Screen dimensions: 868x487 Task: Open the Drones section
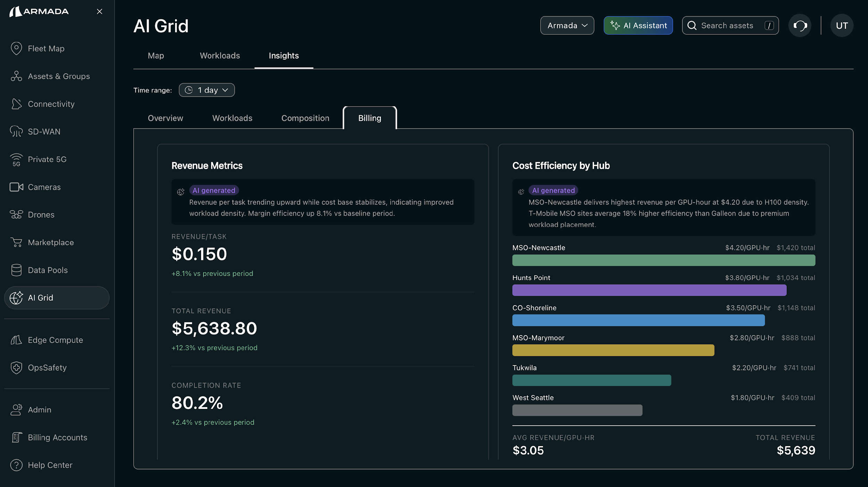41,214
